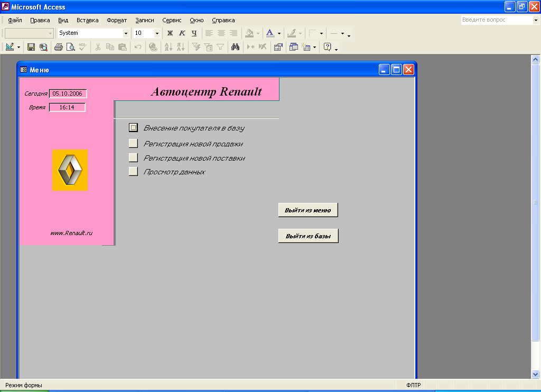Click the Print icon
Screen dimensions: 541x392
(59, 47)
